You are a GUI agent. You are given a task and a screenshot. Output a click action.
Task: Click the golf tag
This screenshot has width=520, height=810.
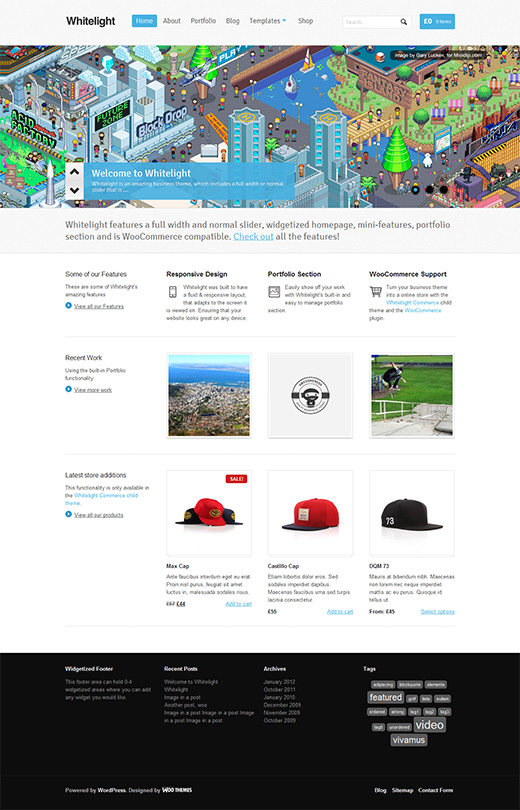pos(412,699)
